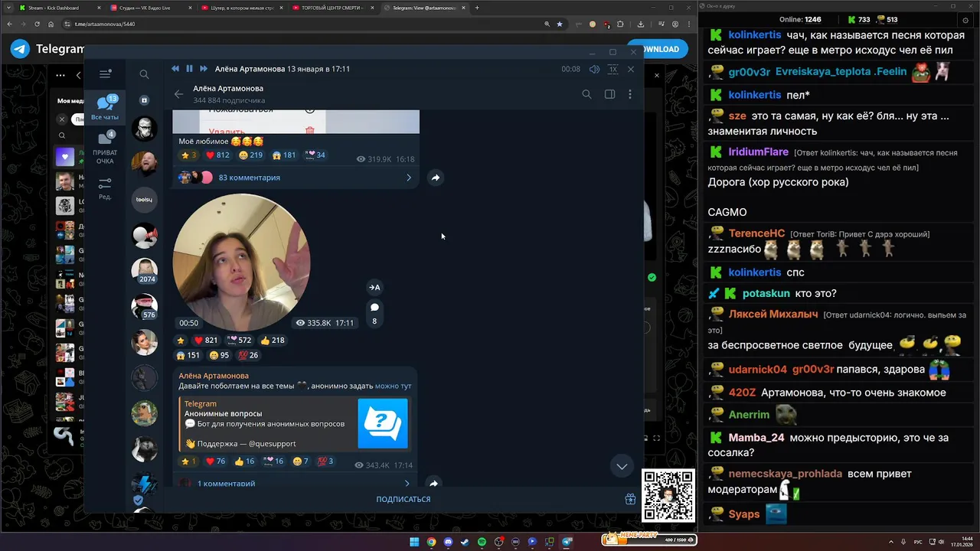Close the media player bar
This screenshot has width=980, height=551.
pos(631,69)
